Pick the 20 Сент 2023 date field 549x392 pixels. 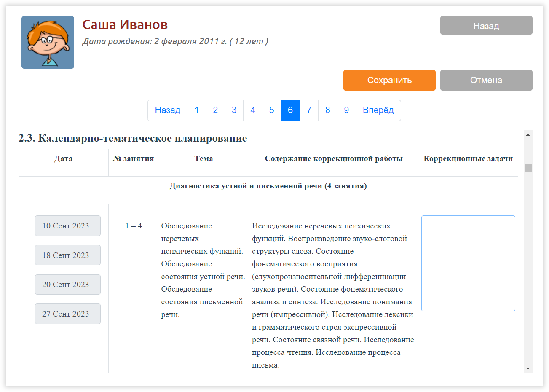coord(67,285)
